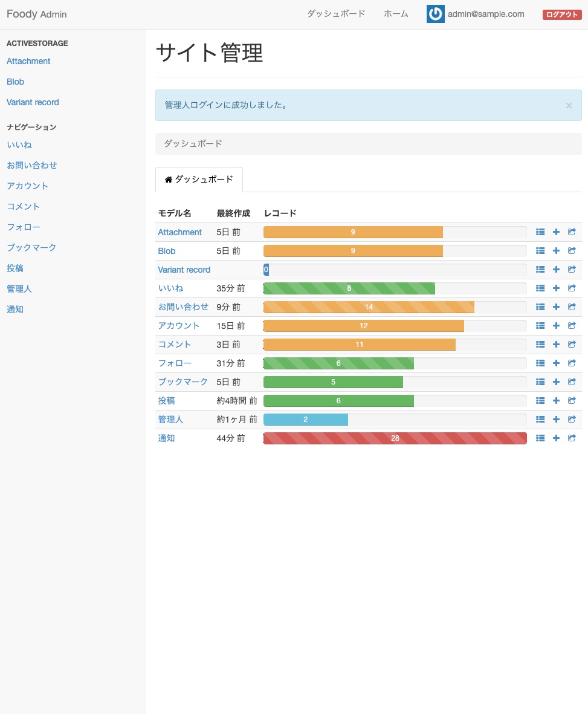Click the red 通知 progress bar showing 28
This screenshot has height=714, width=588.
point(395,438)
